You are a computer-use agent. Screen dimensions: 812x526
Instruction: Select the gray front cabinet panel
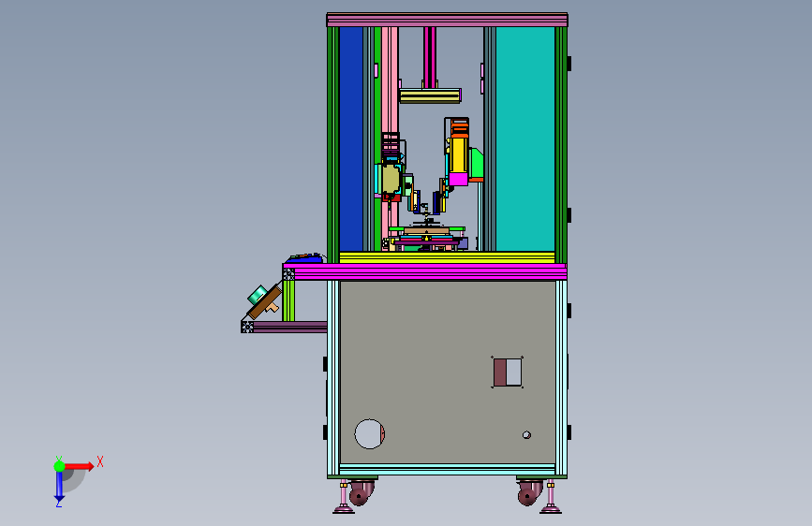tap(448, 372)
